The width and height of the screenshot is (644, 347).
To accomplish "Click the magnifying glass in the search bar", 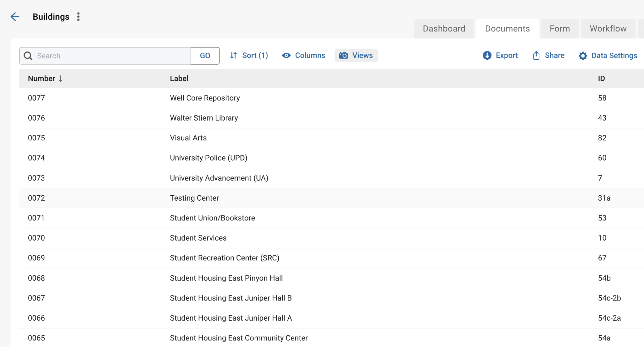I will click(28, 56).
